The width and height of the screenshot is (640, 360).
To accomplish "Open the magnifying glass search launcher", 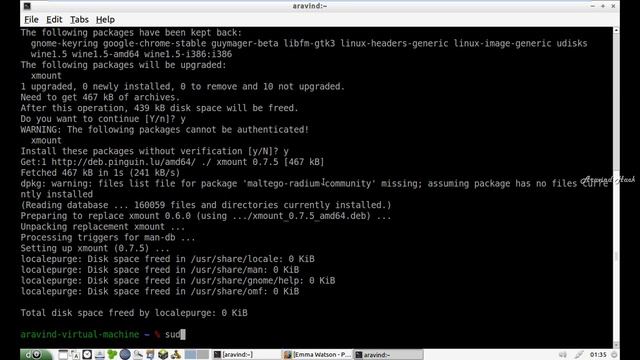I will click(x=138, y=354).
